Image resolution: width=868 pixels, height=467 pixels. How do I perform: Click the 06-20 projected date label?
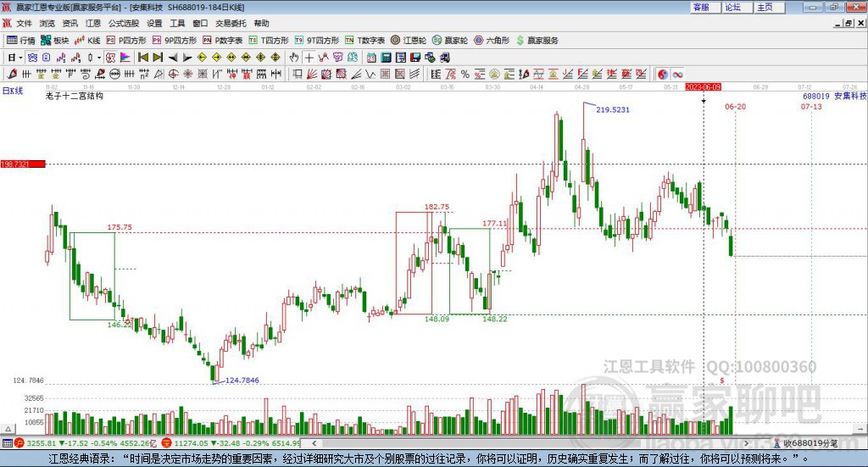(735, 106)
